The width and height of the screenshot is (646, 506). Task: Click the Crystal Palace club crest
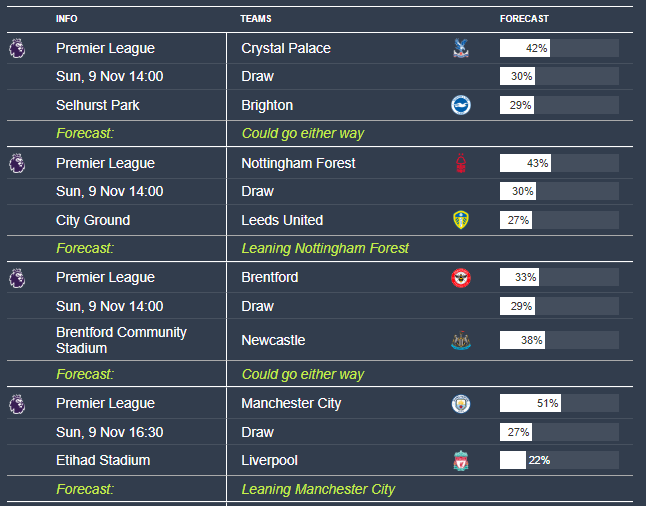point(460,48)
